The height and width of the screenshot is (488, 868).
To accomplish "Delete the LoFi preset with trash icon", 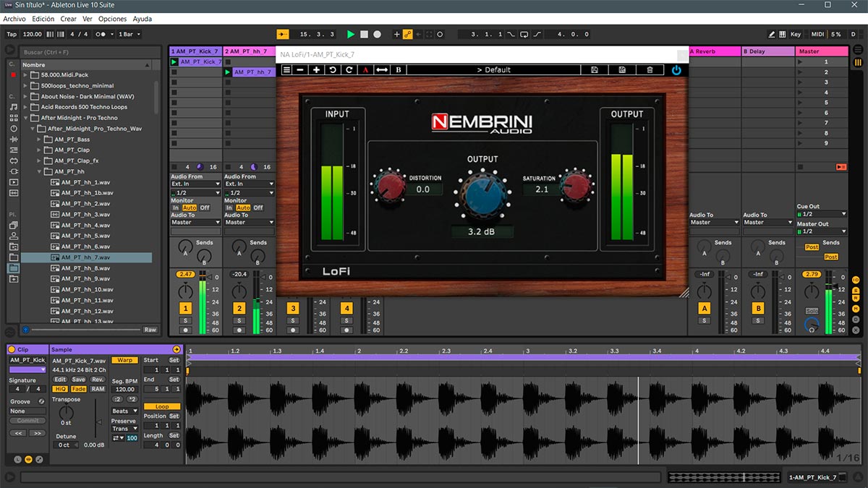I will pyautogui.click(x=650, y=70).
